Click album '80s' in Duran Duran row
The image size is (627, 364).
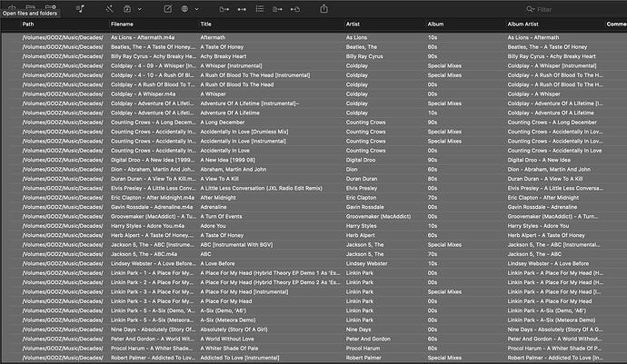click(x=433, y=179)
